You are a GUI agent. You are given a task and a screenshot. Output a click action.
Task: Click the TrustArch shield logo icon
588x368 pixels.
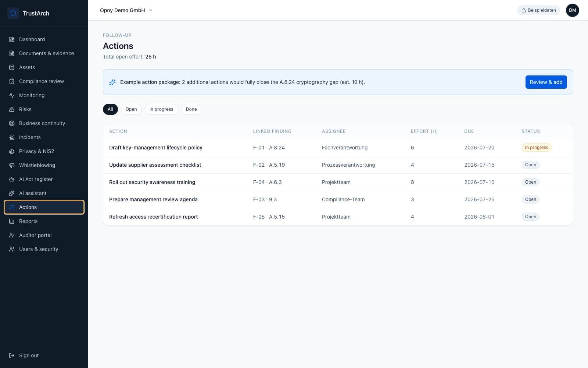pyautogui.click(x=13, y=13)
